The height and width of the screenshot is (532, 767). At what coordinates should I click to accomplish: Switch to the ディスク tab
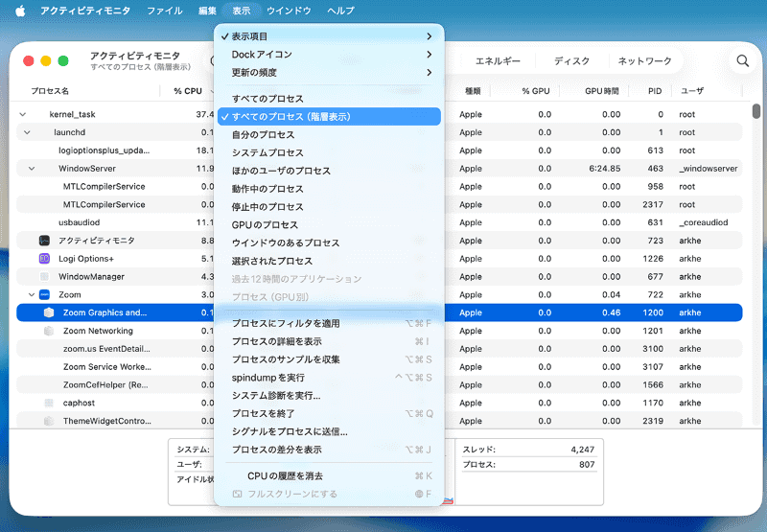coord(571,61)
